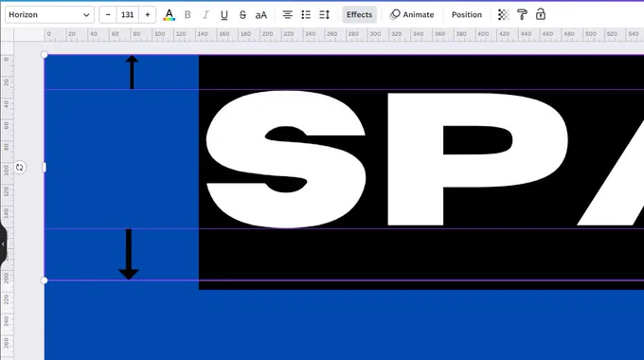Image resolution: width=644 pixels, height=360 pixels.
Task: Click the rotate handle beside the text box
Action: click(19, 168)
